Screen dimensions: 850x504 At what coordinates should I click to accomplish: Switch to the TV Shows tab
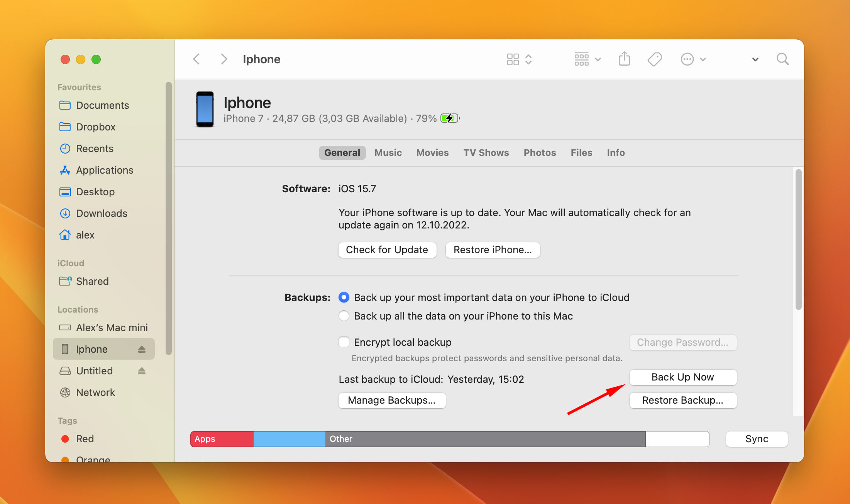coord(486,152)
